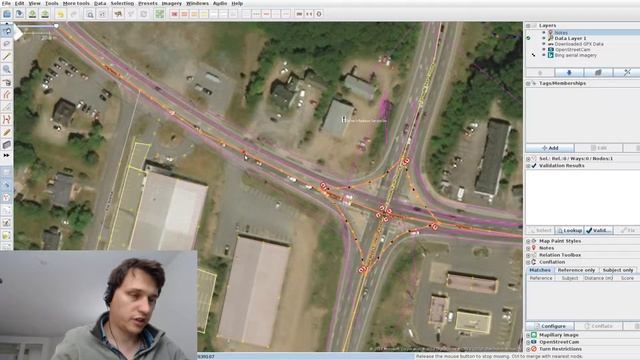Open the File menu
640x360 pixels.
[6, 3]
